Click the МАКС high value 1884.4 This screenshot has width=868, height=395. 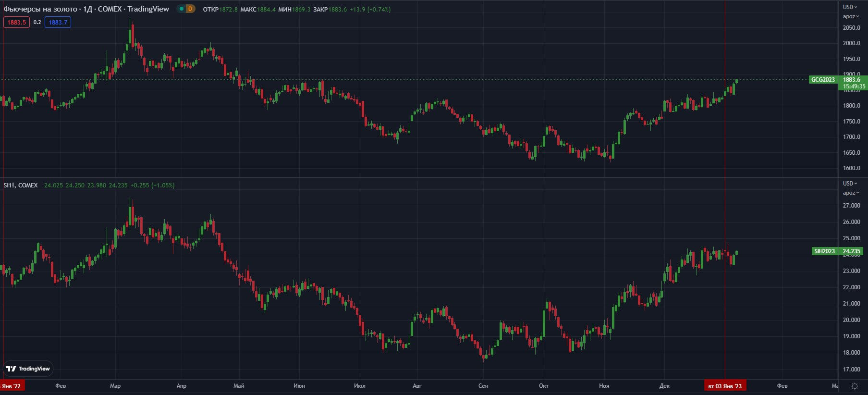click(x=266, y=9)
